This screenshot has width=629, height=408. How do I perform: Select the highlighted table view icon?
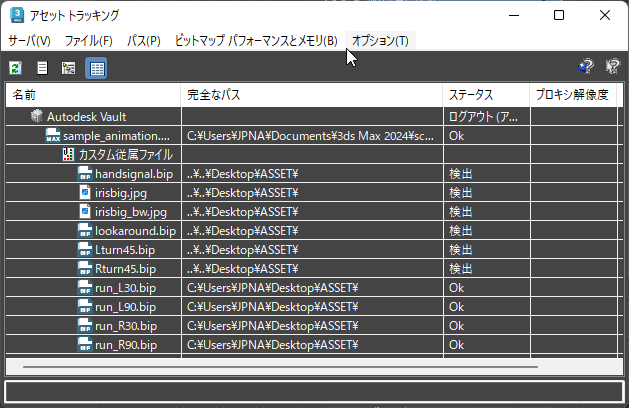[x=96, y=68]
